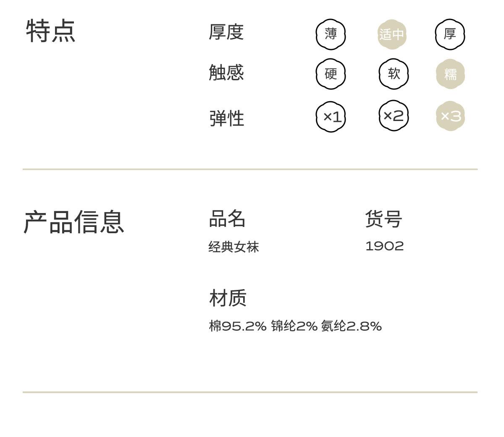
Task: Click the material composition text 棉95.2%
Action: pos(238,326)
